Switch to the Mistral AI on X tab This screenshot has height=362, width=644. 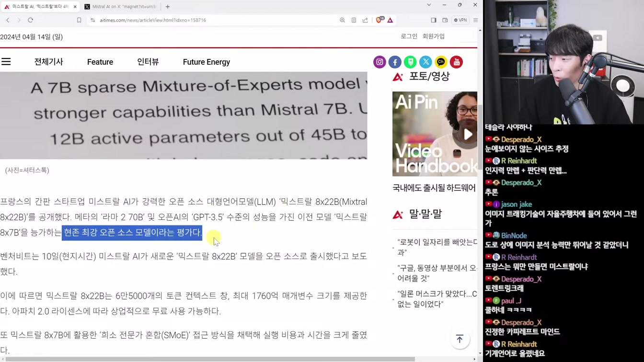tap(121, 7)
